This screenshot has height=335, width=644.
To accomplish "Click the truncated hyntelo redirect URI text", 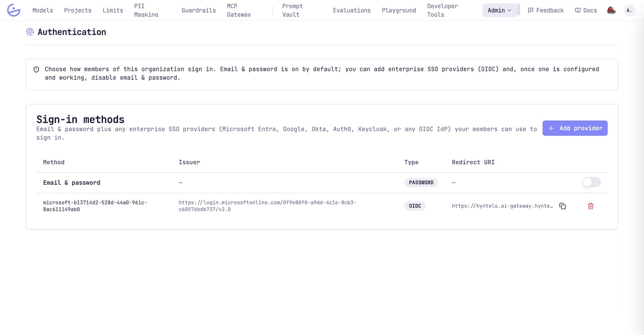I will click(503, 206).
